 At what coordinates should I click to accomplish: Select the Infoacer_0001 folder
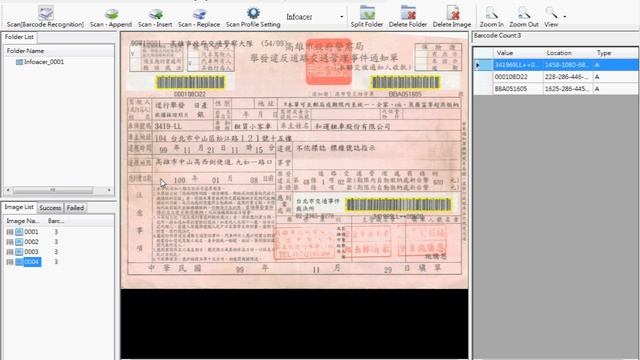click(x=44, y=62)
